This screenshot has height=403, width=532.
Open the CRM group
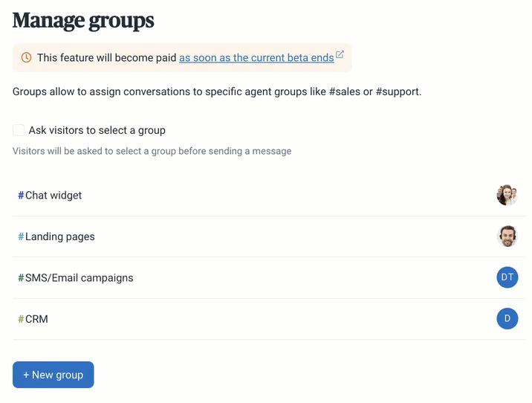pos(269,319)
